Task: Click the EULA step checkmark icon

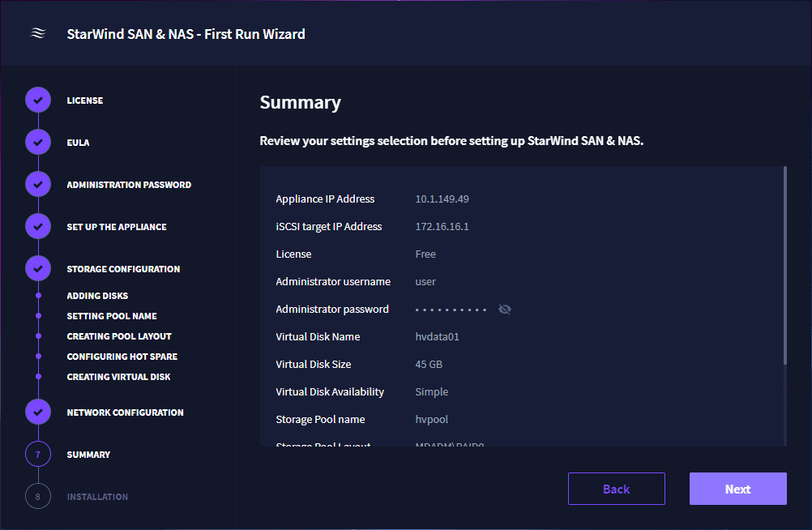Action: [x=38, y=142]
